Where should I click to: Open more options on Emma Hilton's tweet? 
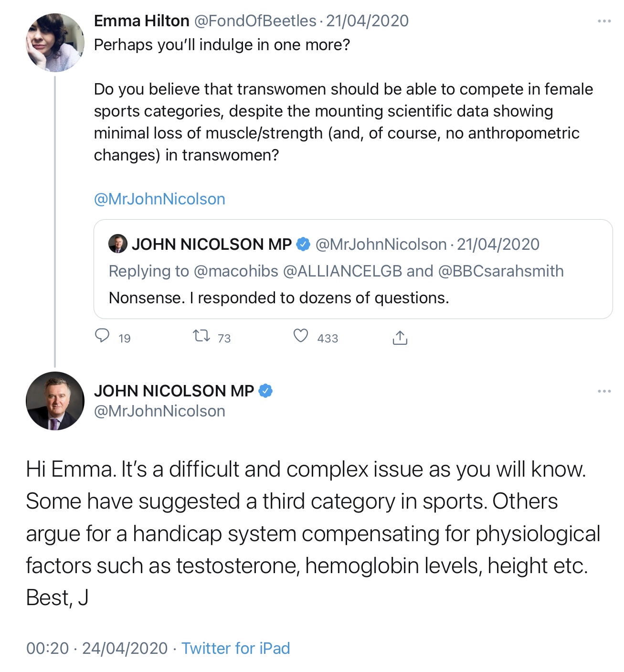coord(604,21)
